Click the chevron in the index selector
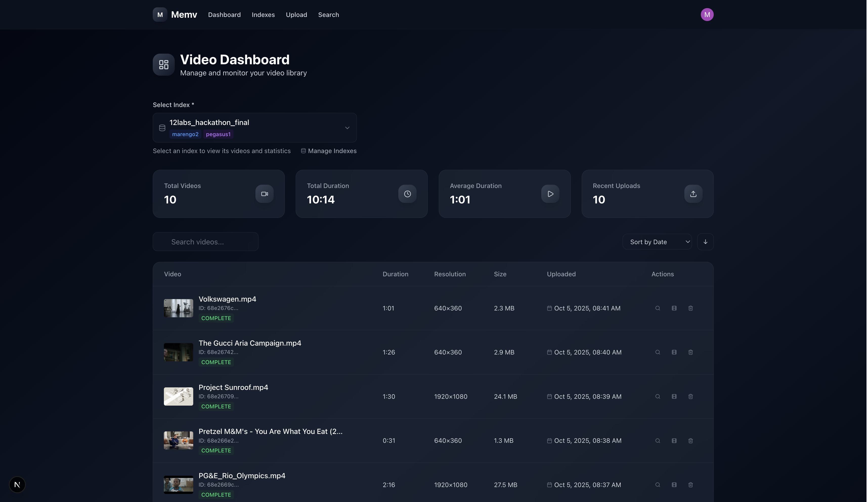The image size is (868, 502). coord(347,128)
